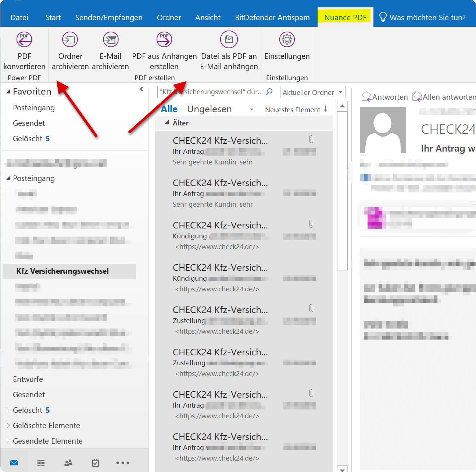Expand Gelöschte Elemente folder

(8, 425)
